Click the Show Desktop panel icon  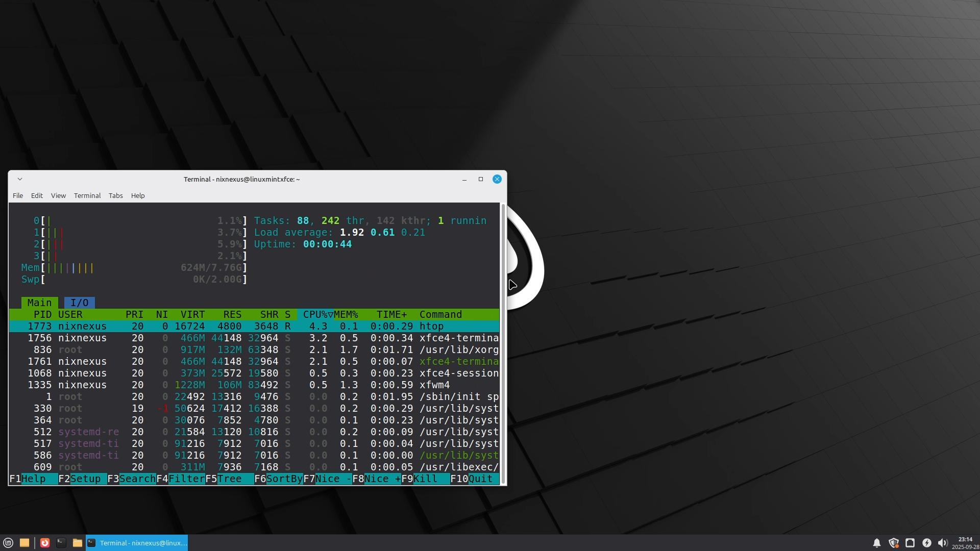click(24, 543)
